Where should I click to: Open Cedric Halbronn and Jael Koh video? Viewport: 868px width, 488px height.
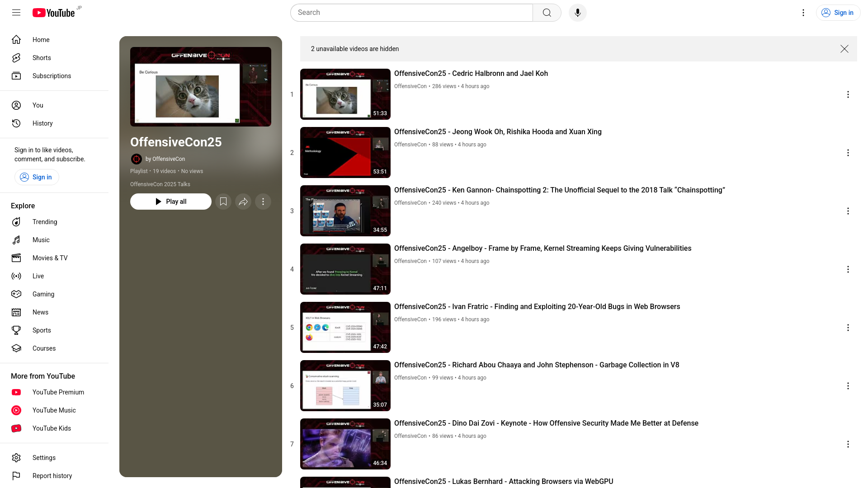471,73
